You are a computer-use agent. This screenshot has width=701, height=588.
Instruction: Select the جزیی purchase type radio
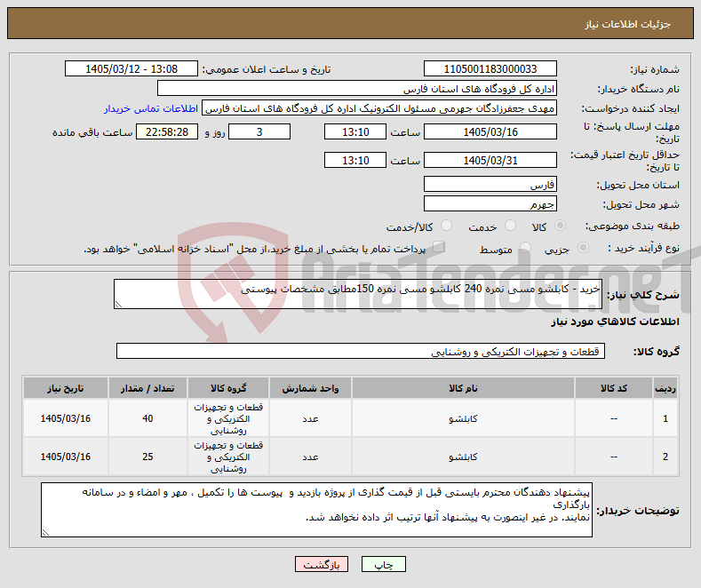tap(583, 248)
